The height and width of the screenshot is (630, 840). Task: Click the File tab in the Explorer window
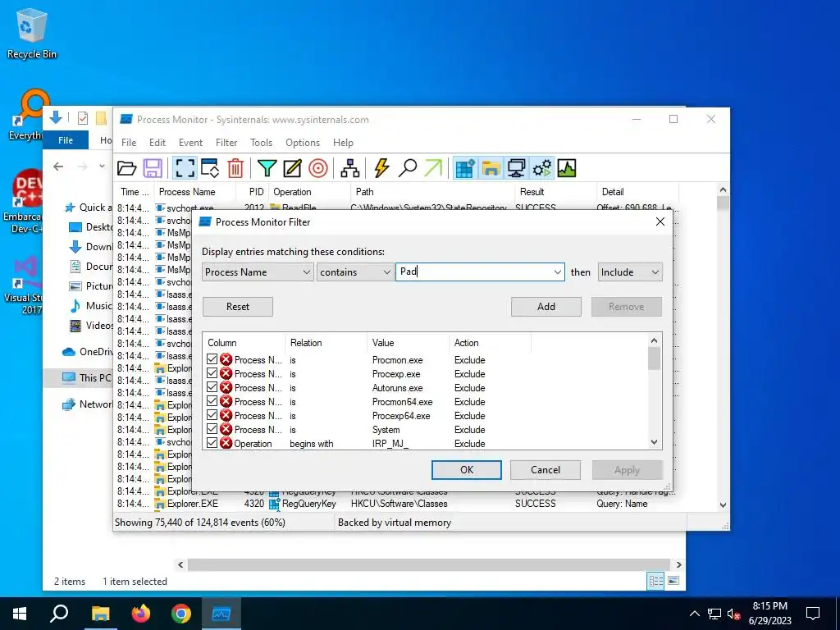[66, 140]
